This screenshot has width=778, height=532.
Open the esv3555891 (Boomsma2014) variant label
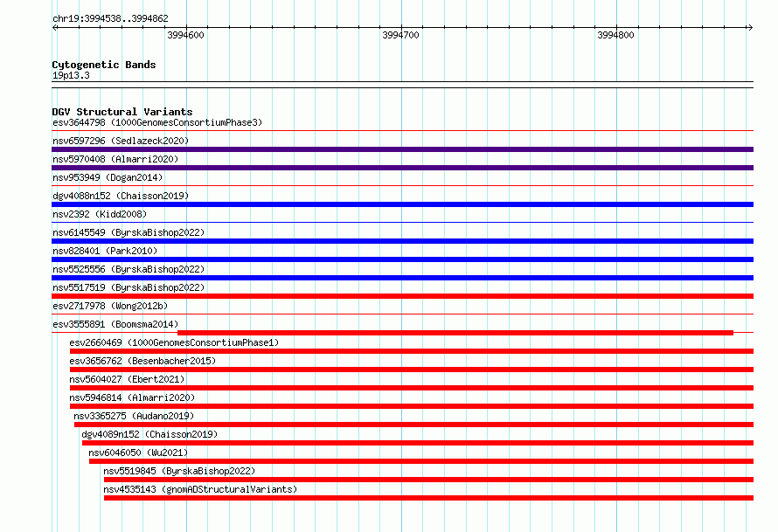pyautogui.click(x=115, y=324)
